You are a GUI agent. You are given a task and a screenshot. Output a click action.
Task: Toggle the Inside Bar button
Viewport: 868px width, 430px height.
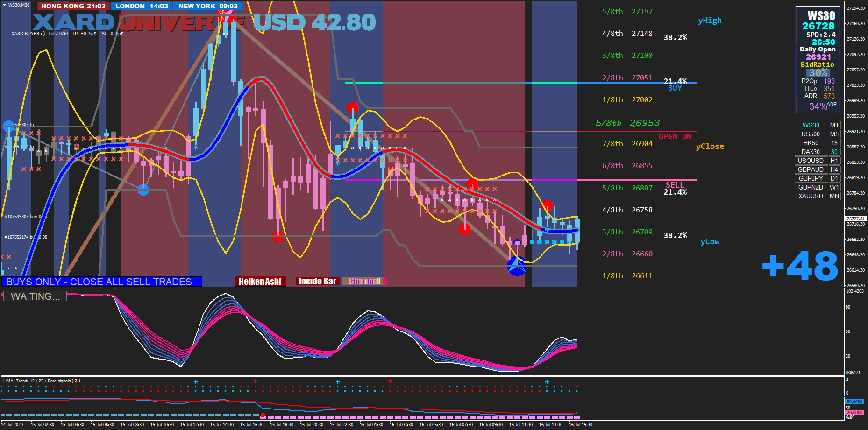[x=317, y=281]
